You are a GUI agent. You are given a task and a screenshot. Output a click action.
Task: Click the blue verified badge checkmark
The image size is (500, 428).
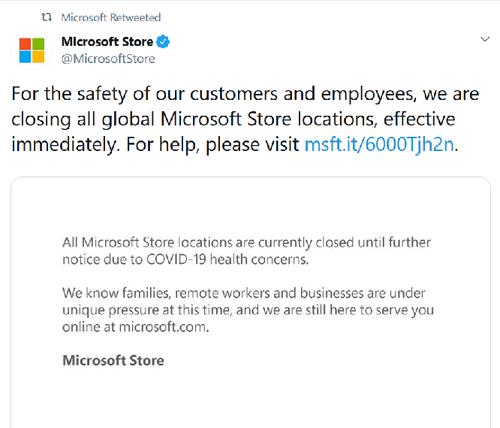[163, 42]
